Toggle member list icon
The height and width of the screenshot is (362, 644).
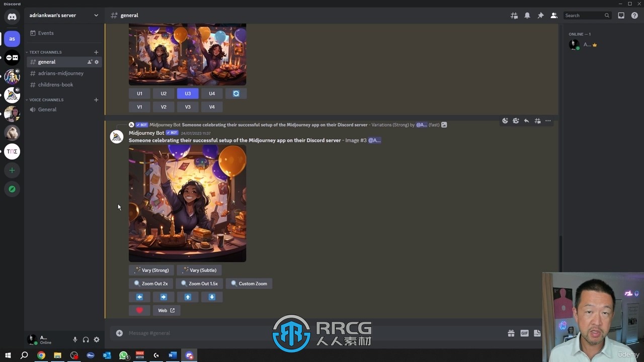coord(554,16)
